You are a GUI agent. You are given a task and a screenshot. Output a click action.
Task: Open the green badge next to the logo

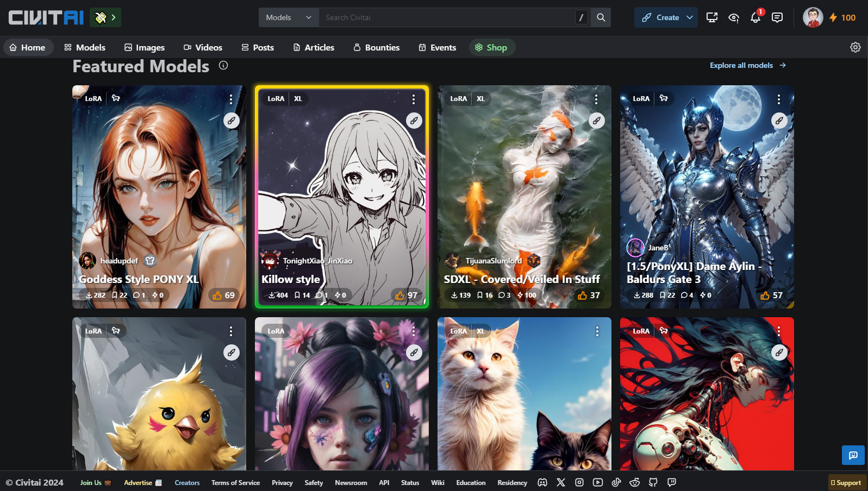click(x=105, y=17)
